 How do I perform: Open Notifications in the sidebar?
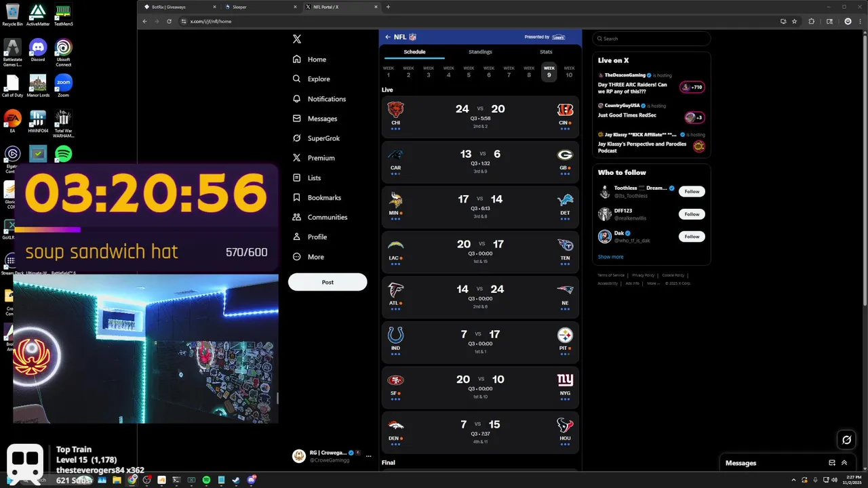(319, 99)
